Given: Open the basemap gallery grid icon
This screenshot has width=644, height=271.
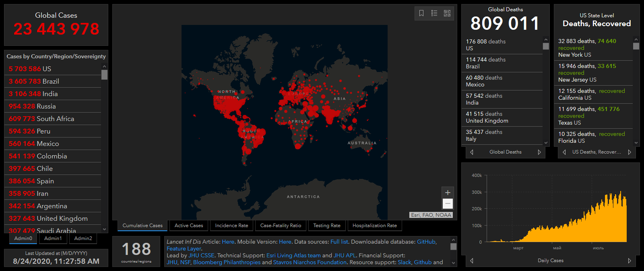Looking at the screenshot, I should pos(447,13).
